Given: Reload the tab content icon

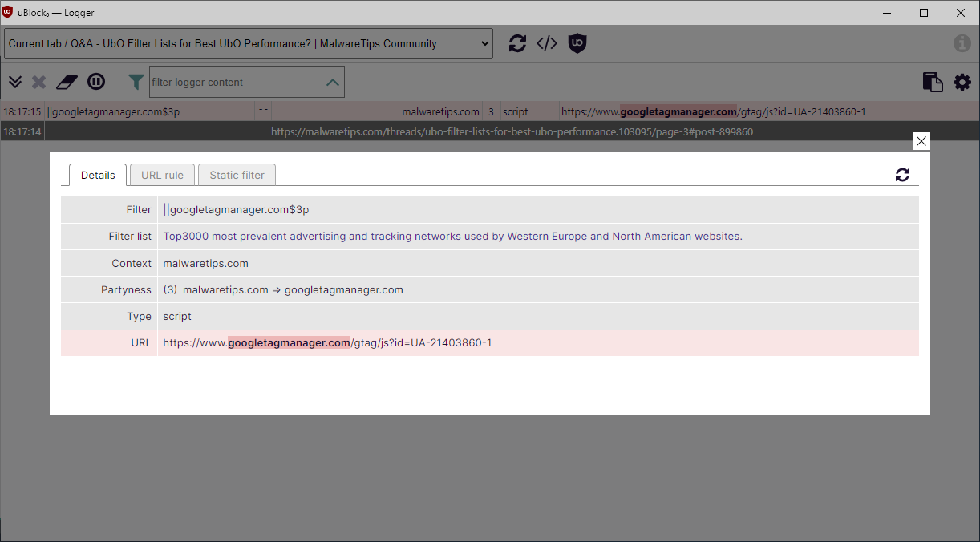Looking at the screenshot, I should (518, 43).
